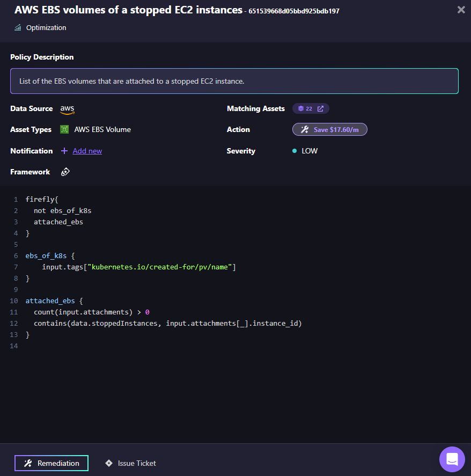Screen dimensions: 471x476
Task: Click code line 'not ebs_of_k8s'
Action: (x=63, y=211)
